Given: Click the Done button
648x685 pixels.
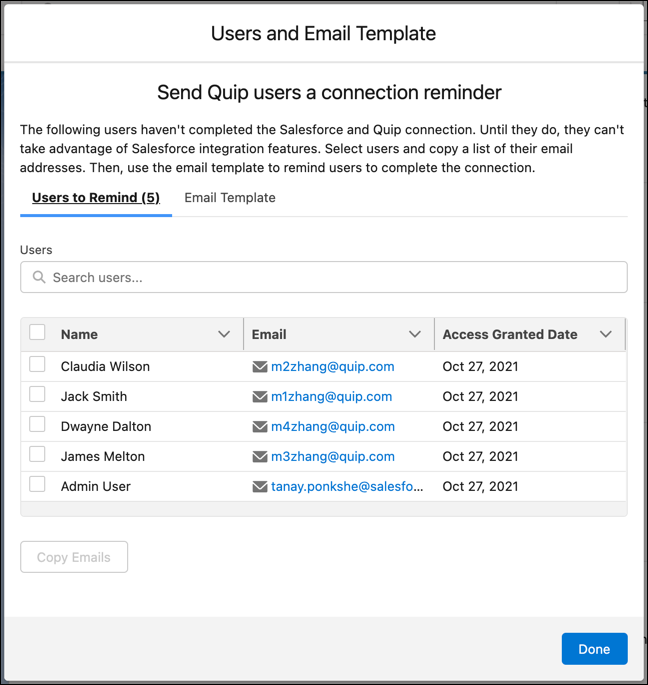Looking at the screenshot, I should click(594, 649).
